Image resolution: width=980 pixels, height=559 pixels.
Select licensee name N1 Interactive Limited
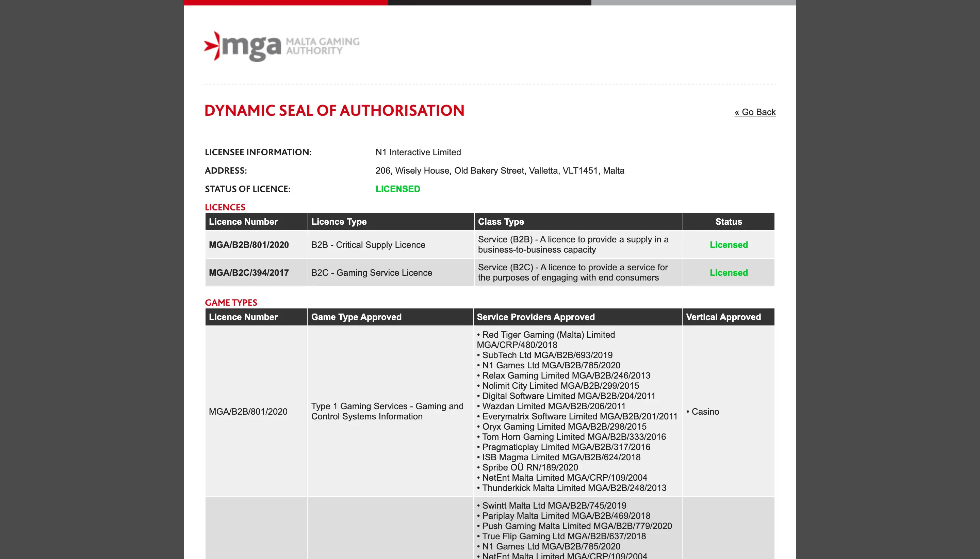tap(418, 152)
